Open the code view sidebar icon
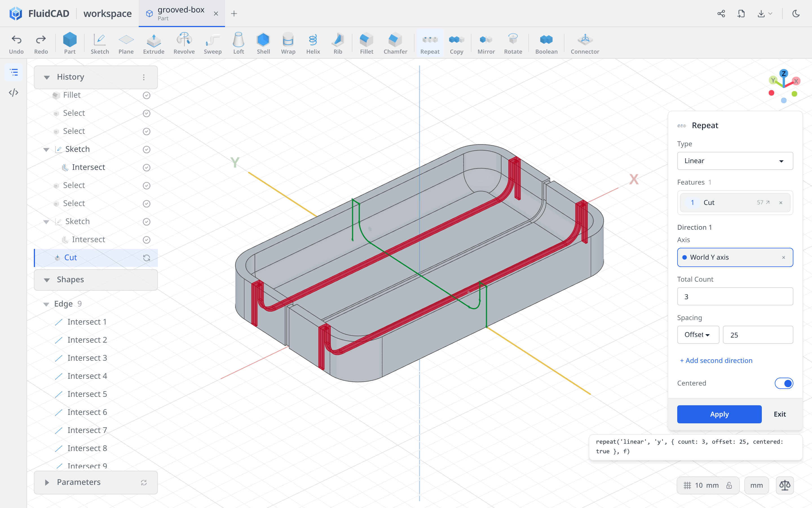 point(14,93)
